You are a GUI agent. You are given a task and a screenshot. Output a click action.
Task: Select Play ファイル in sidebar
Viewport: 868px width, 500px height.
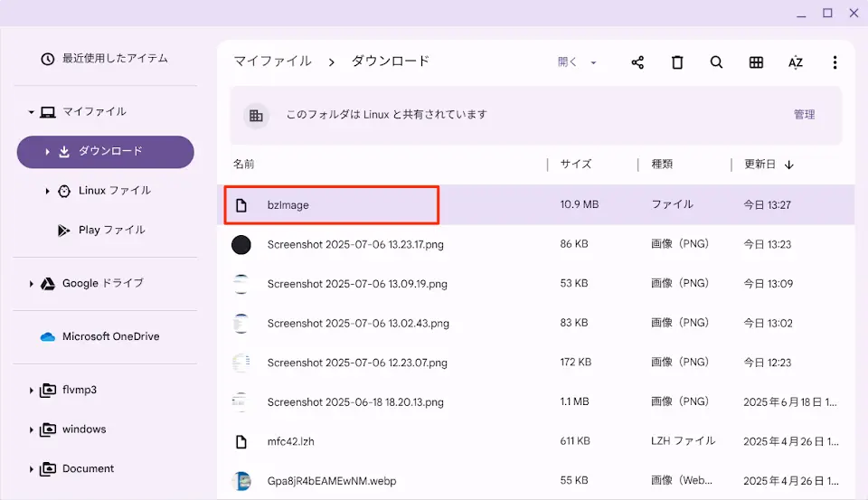tap(112, 231)
